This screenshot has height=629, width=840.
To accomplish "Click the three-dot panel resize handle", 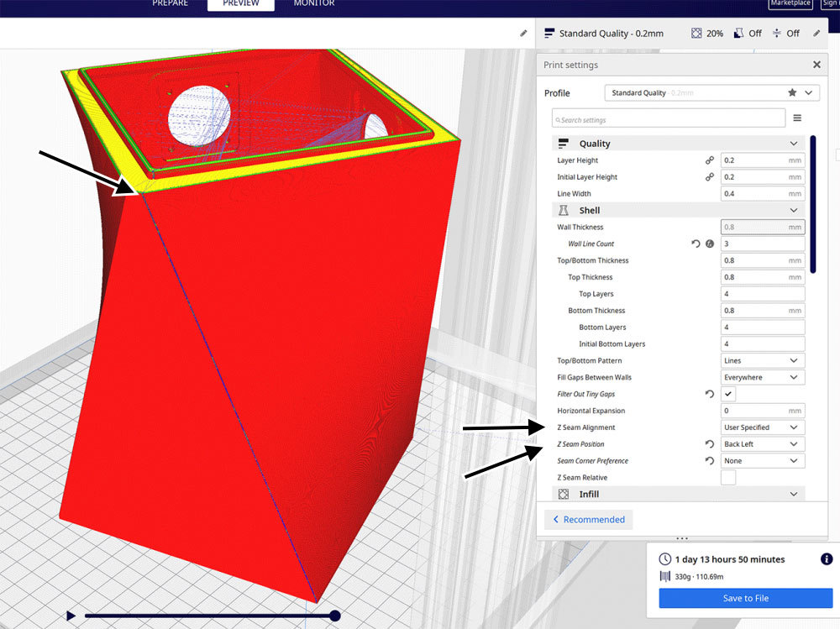I will (681, 538).
